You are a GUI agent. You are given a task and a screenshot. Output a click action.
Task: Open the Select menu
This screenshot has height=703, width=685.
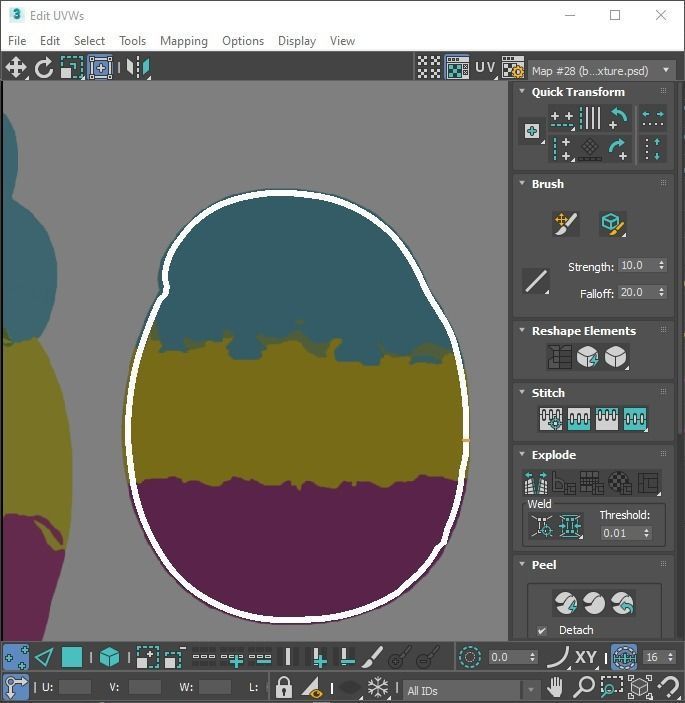(89, 41)
